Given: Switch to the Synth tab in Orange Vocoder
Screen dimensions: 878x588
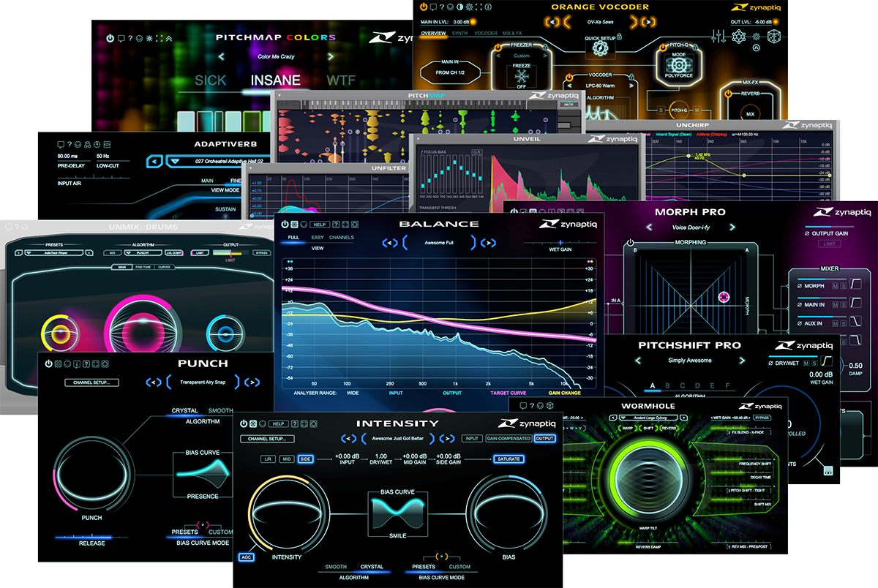Looking at the screenshot, I should (459, 33).
